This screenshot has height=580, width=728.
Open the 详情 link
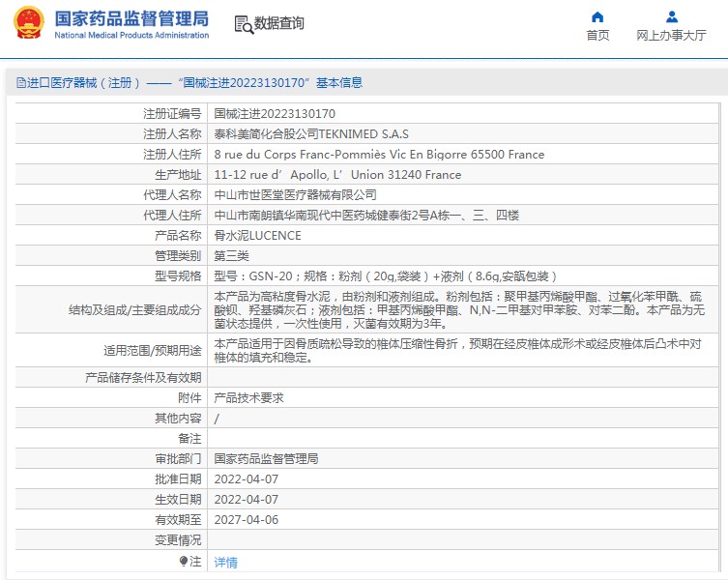tap(225, 563)
